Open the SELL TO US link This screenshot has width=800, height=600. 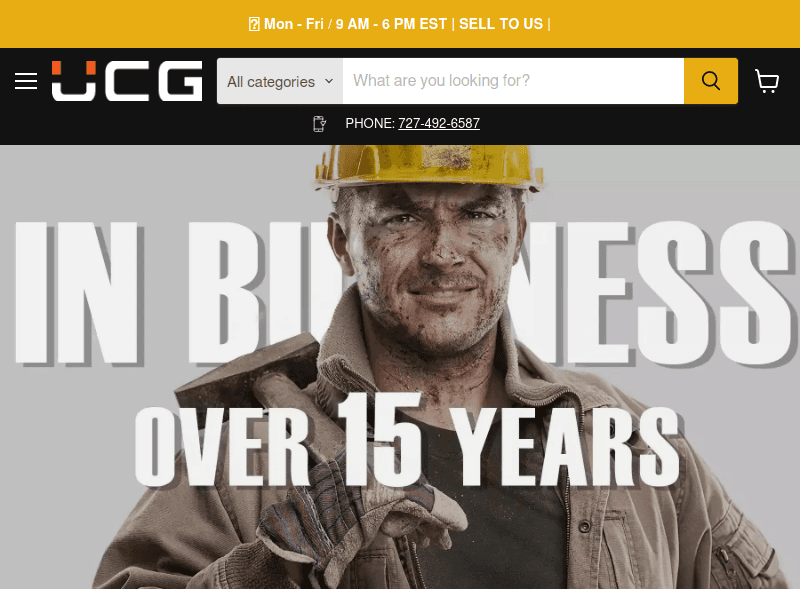pos(501,24)
